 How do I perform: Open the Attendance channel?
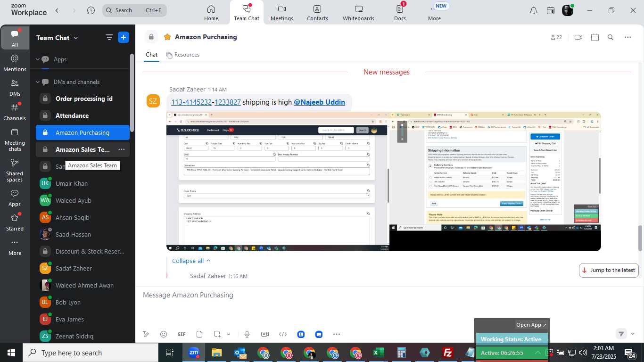[x=83, y=115]
